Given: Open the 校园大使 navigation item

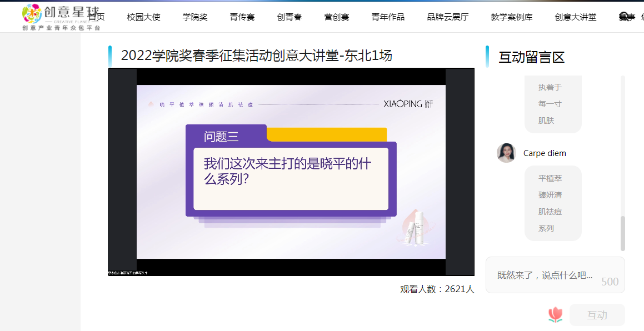Looking at the screenshot, I should point(143,17).
